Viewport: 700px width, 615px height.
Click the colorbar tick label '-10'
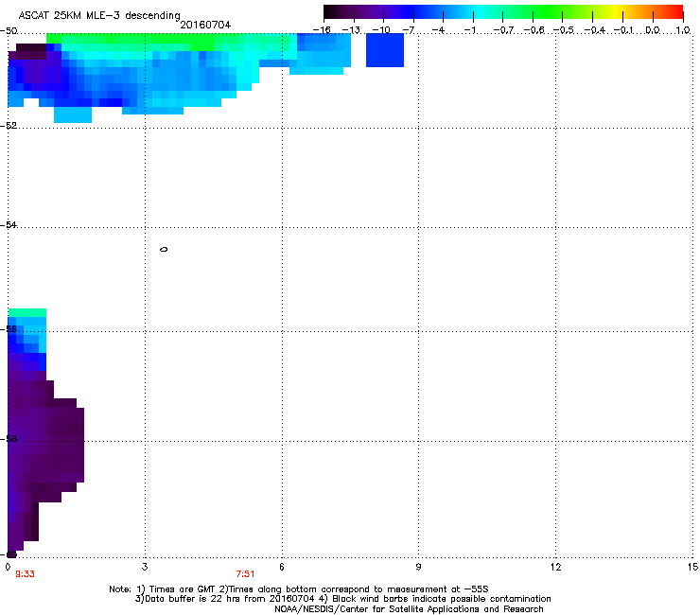(x=381, y=30)
